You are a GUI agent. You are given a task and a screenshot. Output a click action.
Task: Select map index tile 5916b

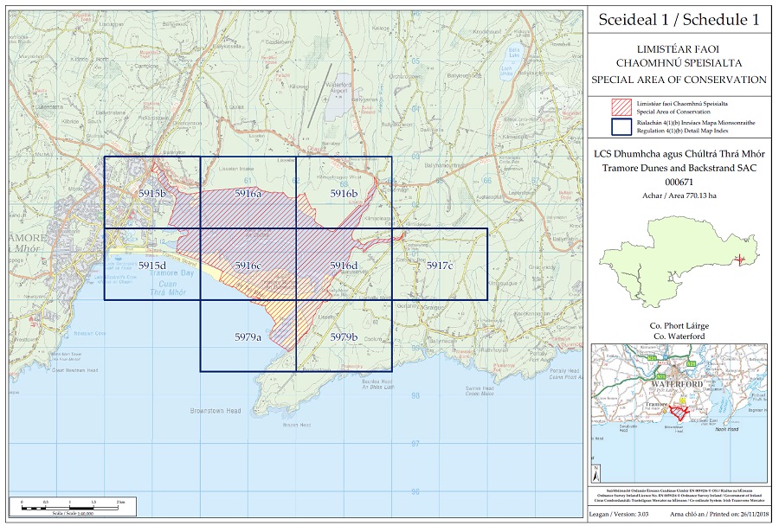344,194
